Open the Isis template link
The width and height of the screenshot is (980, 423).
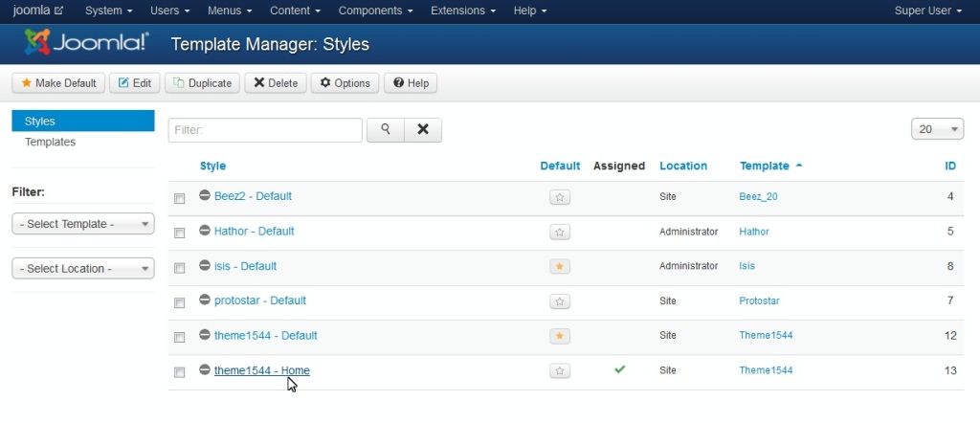746,266
